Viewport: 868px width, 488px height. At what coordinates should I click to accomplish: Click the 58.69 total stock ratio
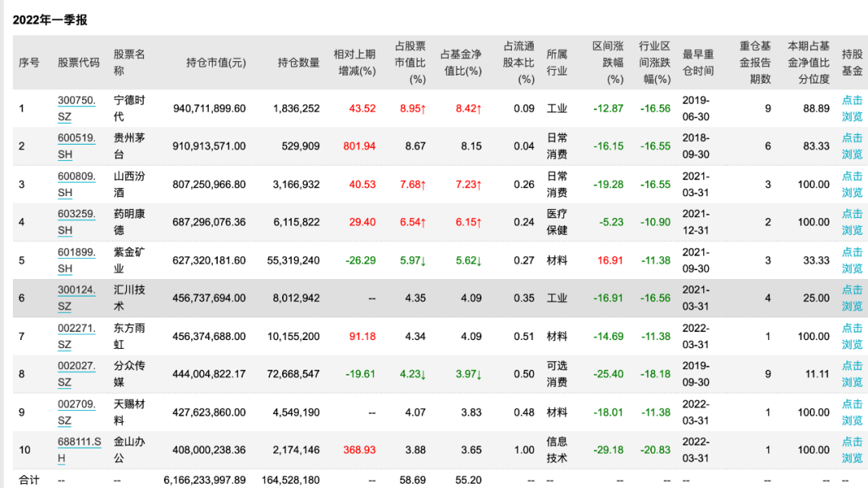(x=412, y=480)
